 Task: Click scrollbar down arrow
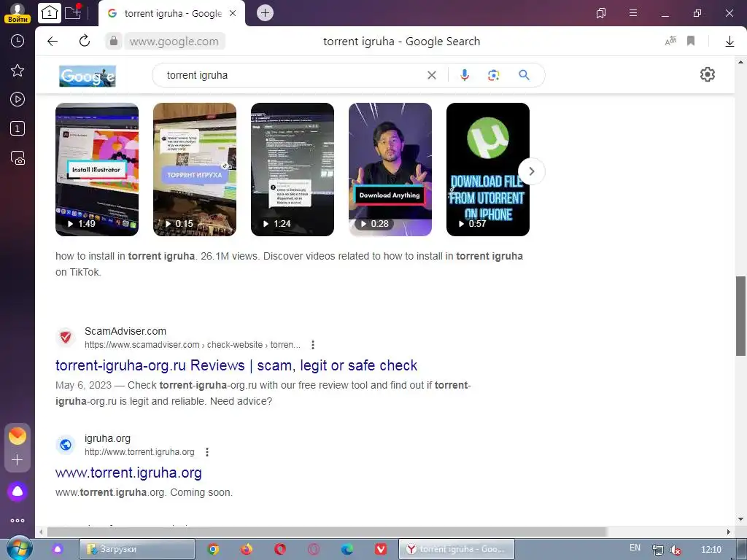(741, 519)
